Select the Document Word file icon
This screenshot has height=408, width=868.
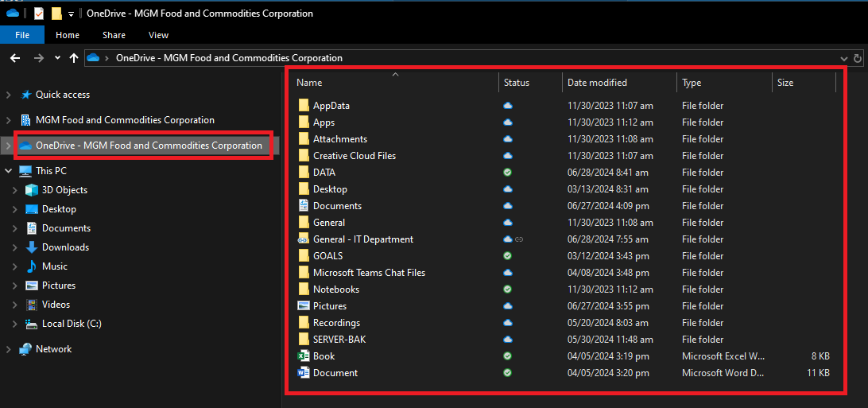pos(304,372)
